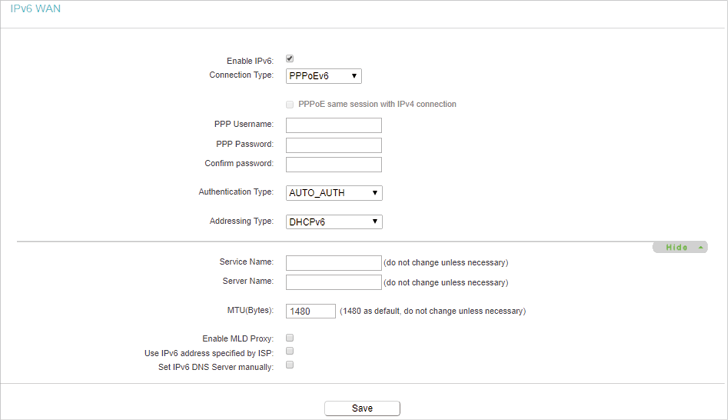Click the PPPoEv6 dropdown arrow
Screen dimensions: 728x420
click(x=354, y=76)
